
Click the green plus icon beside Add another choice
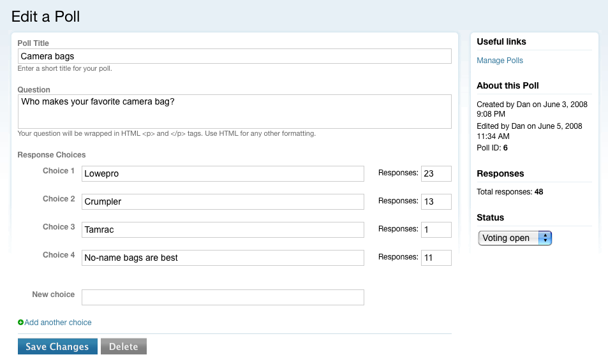(21, 323)
